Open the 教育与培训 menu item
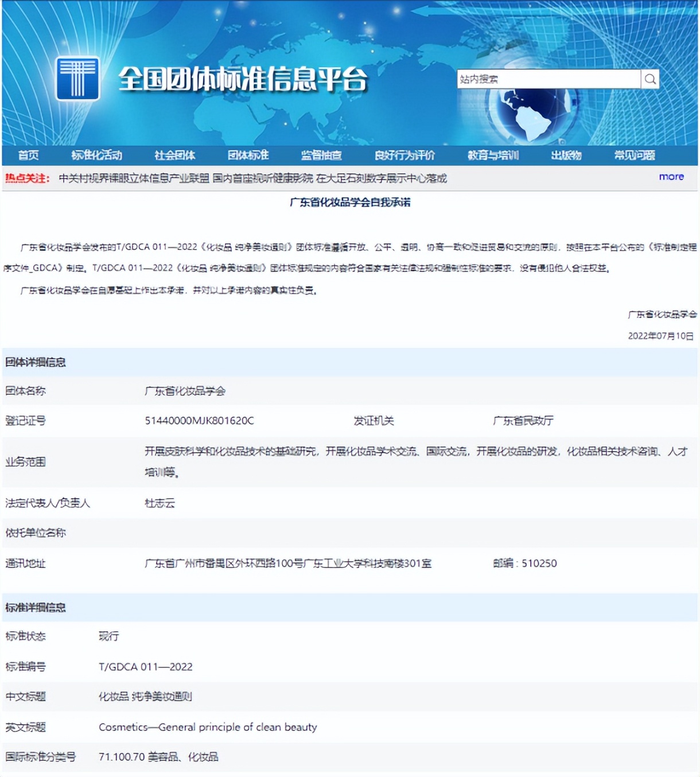 [493, 155]
